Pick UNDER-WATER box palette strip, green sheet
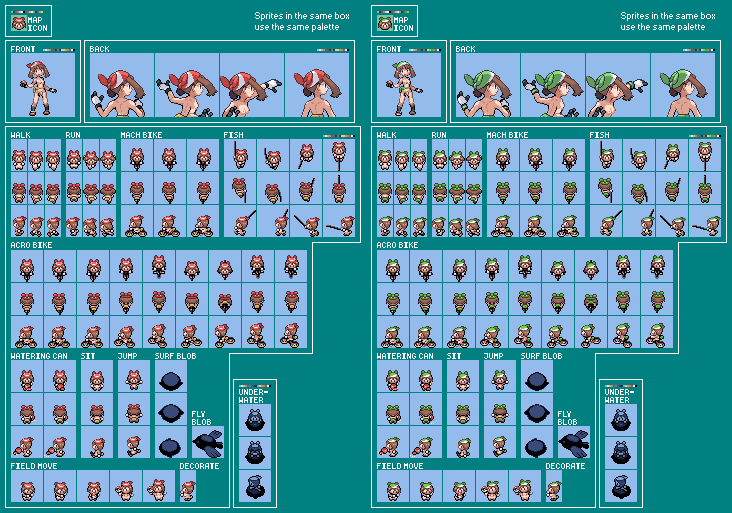 click(621, 386)
